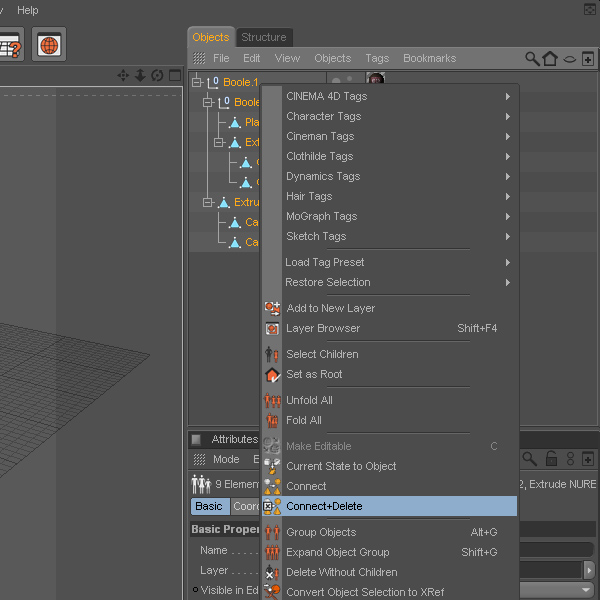Open the Clothilde Tags submenu
This screenshot has width=600, height=600.
[x=389, y=157]
